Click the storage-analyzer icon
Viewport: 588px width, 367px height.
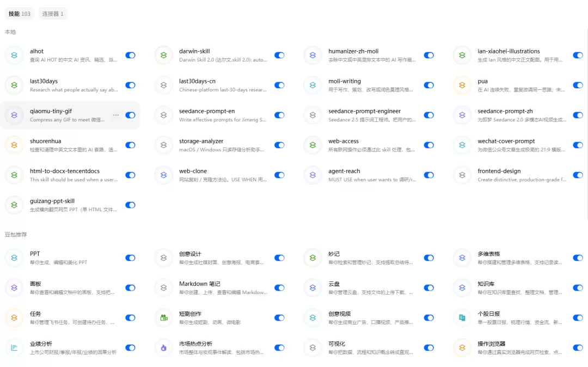coord(163,145)
